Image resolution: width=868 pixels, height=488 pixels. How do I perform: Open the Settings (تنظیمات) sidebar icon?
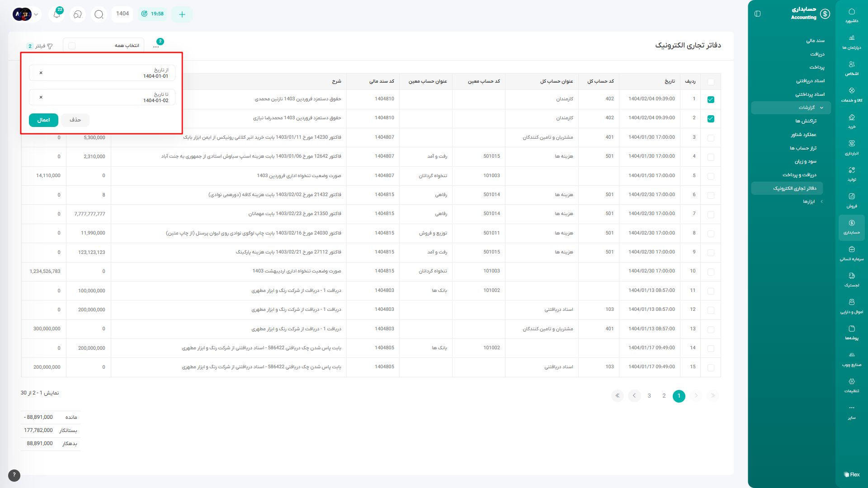point(851,385)
